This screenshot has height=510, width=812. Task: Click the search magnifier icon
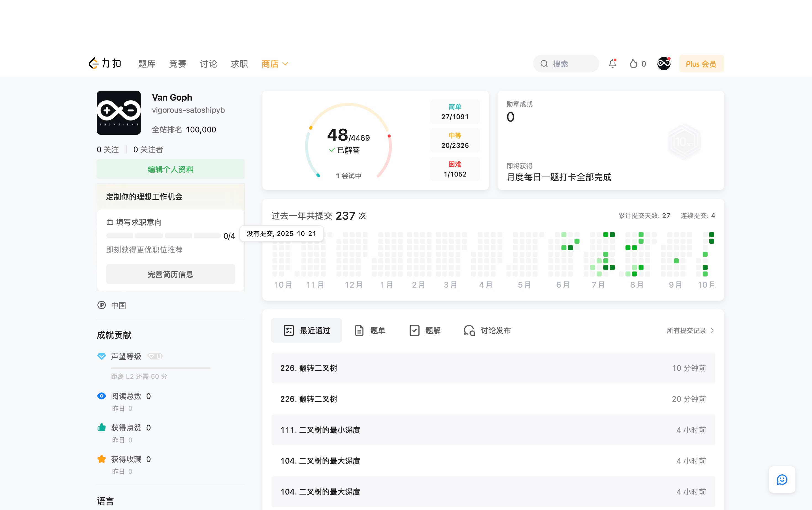(x=544, y=64)
